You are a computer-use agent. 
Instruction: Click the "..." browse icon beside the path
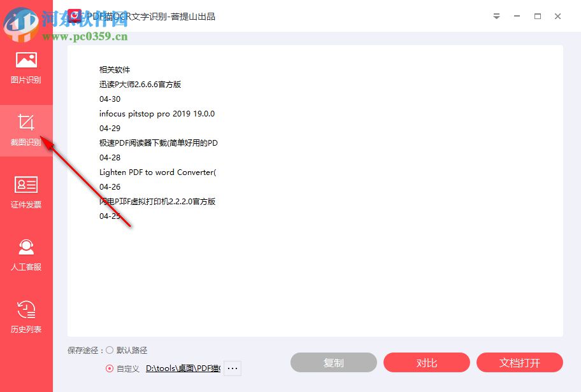click(232, 368)
